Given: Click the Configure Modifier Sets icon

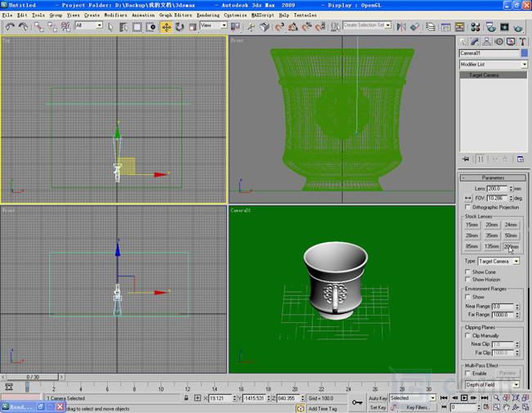Looking at the screenshot, I should tap(520, 159).
